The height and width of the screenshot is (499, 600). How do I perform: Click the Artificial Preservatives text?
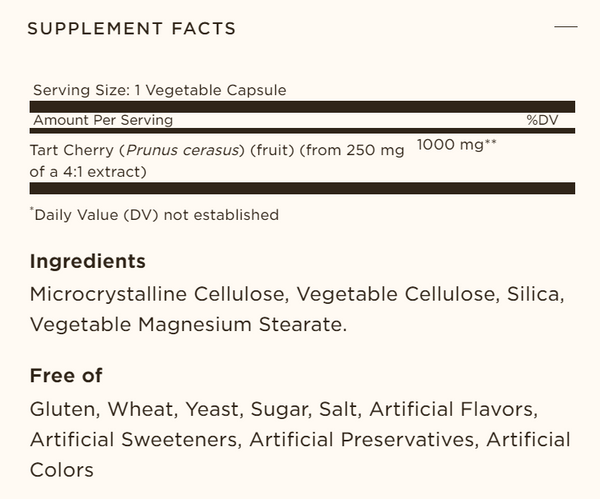(361, 440)
